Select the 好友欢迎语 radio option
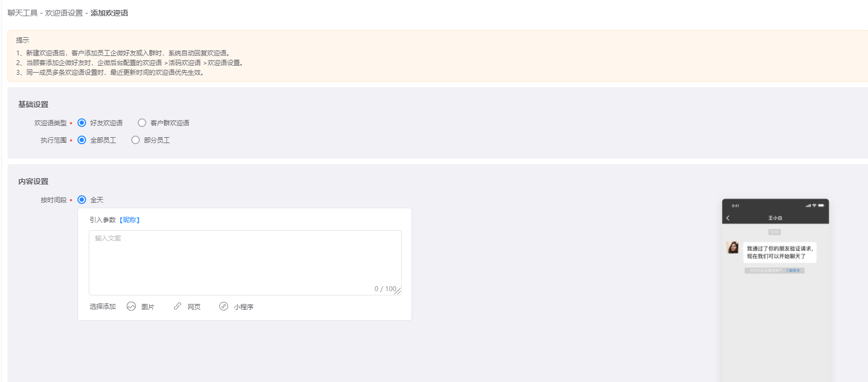Image resolution: width=868 pixels, height=382 pixels. [x=82, y=123]
